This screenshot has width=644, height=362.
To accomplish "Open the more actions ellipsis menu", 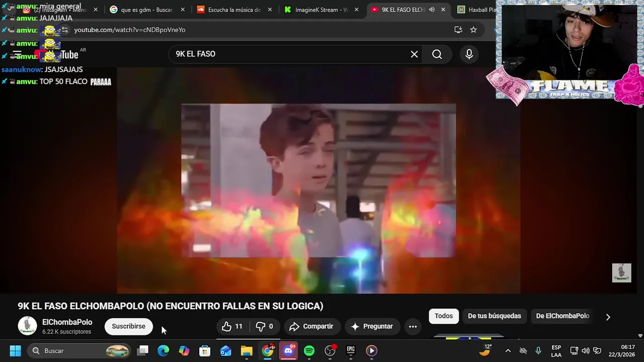I will click(x=413, y=326).
